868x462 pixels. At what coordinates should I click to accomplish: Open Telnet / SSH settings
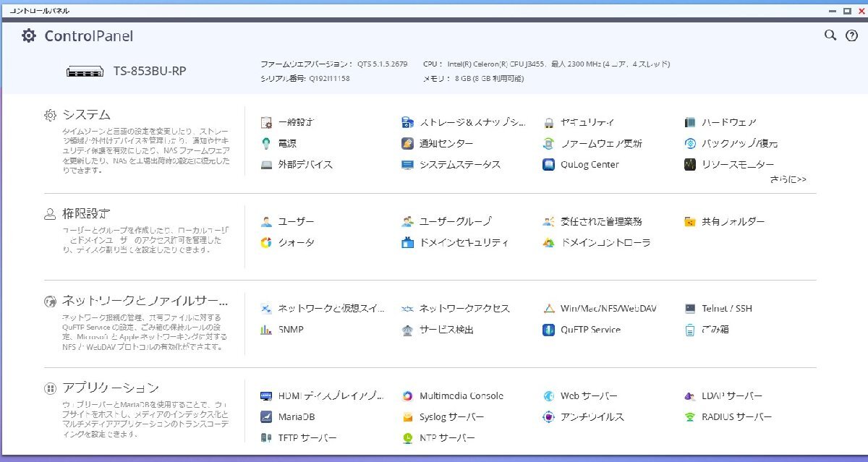click(x=718, y=308)
